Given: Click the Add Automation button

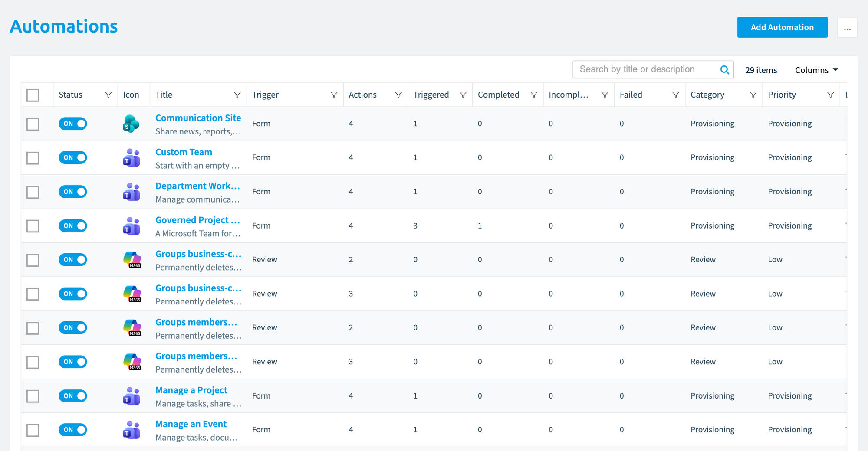Looking at the screenshot, I should (x=782, y=27).
